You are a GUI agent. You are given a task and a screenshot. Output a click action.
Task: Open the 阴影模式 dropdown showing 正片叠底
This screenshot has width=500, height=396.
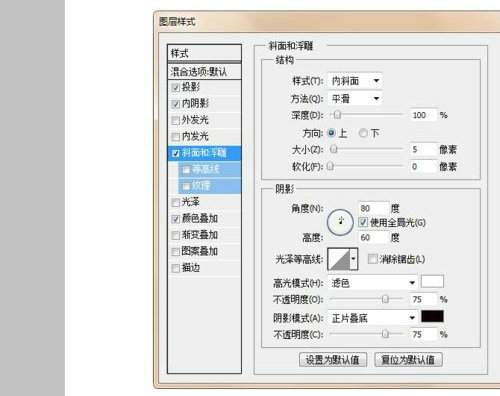point(373,318)
